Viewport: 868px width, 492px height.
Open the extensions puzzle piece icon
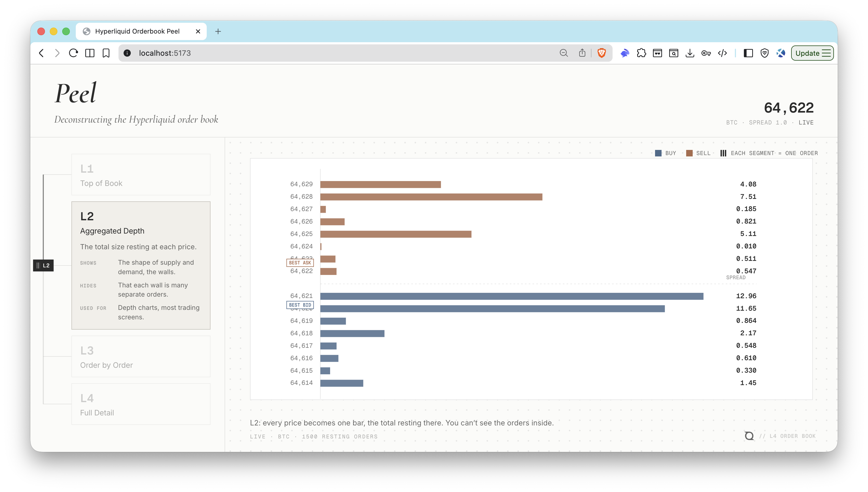click(x=641, y=53)
